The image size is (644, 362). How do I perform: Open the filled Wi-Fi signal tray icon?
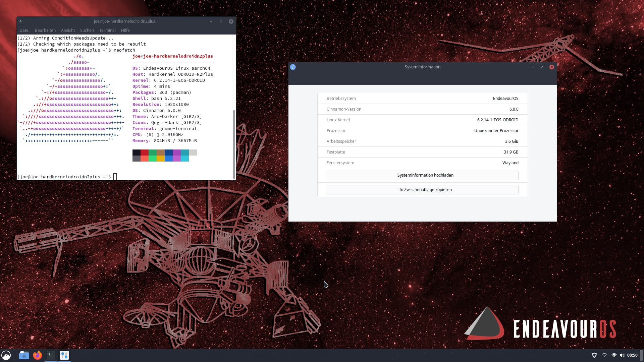click(x=614, y=355)
